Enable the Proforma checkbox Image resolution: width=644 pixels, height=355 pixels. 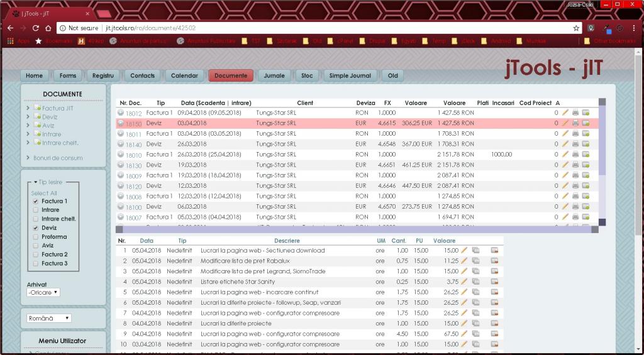pyautogui.click(x=35, y=237)
